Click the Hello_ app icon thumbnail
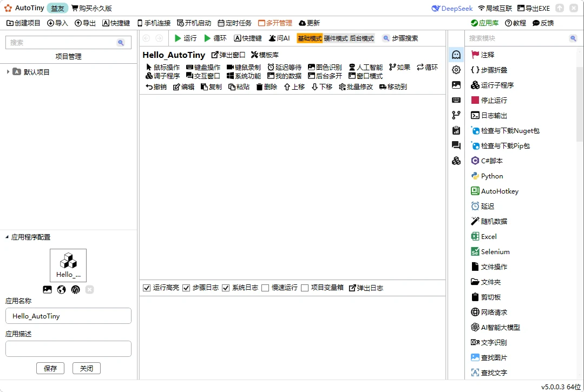 pyautogui.click(x=68, y=265)
